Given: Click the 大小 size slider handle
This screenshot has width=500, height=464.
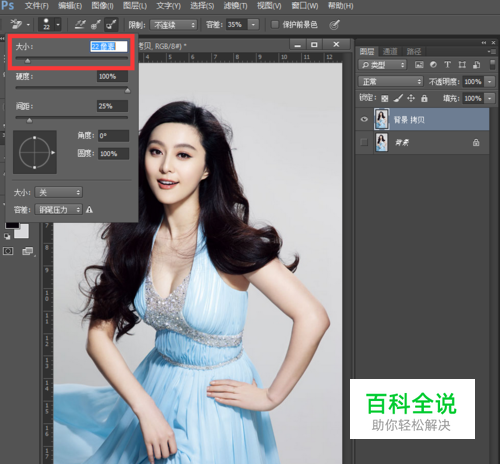Looking at the screenshot, I should coord(28,61).
